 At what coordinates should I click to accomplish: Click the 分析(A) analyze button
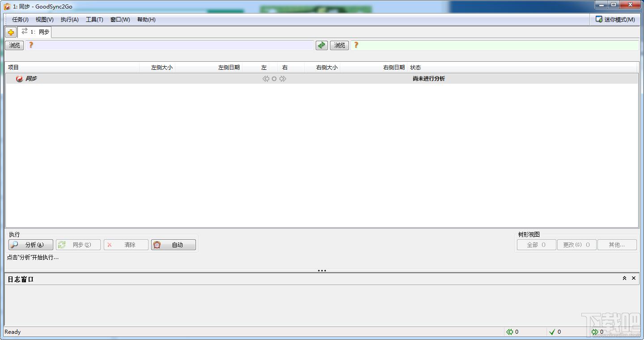31,245
